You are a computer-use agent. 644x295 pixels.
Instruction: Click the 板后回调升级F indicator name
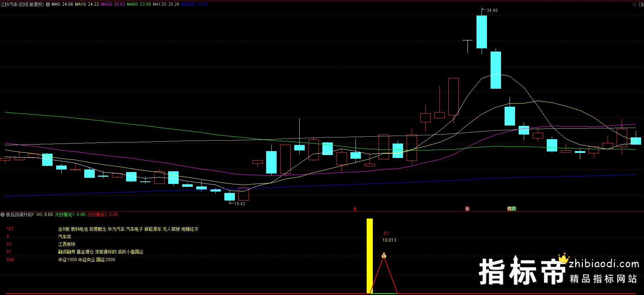(x=20, y=215)
